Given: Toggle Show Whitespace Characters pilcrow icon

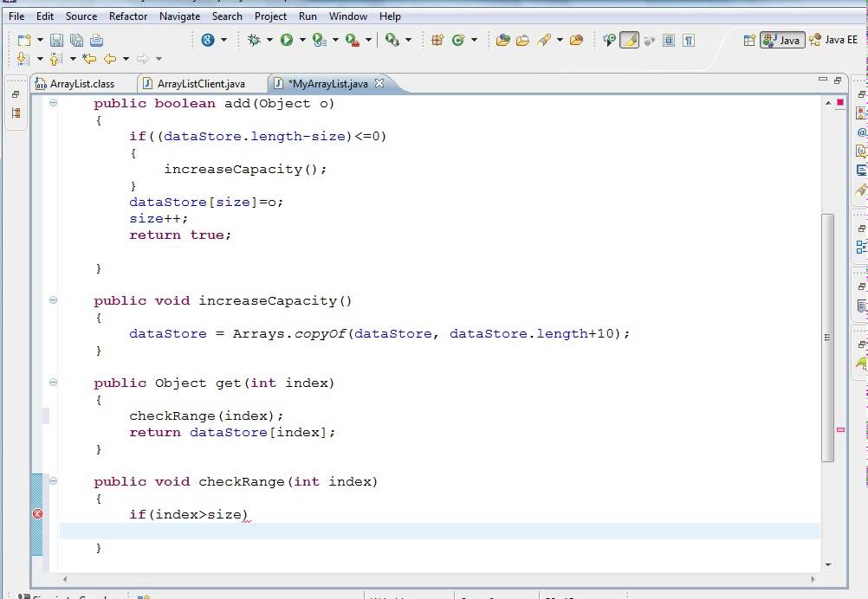Looking at the screenshot, I should 689,40.
